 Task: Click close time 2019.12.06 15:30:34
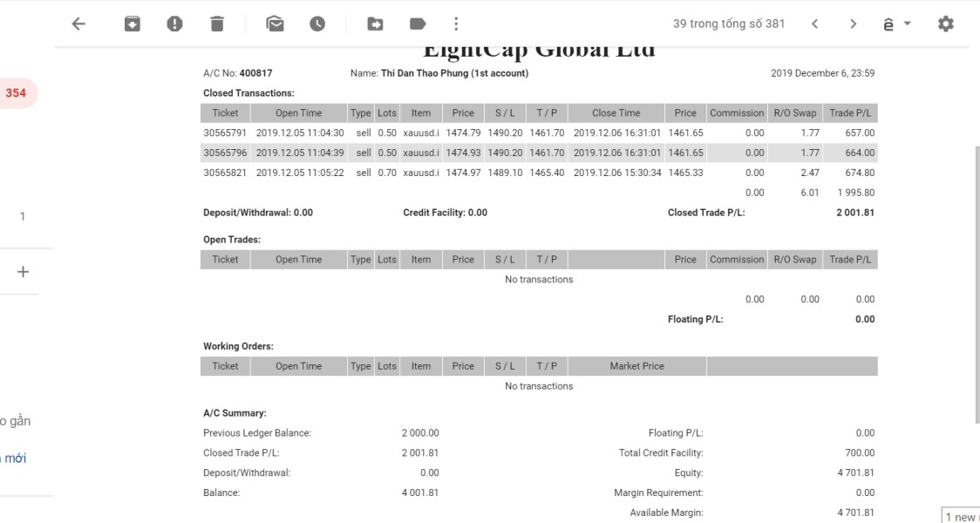[x=617, y=173]
